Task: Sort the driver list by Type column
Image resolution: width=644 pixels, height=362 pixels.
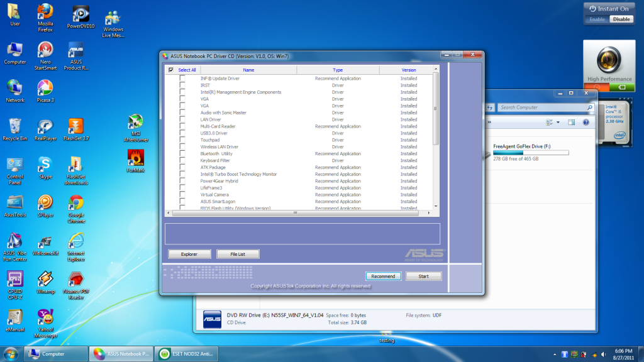Action: point(338,70)
